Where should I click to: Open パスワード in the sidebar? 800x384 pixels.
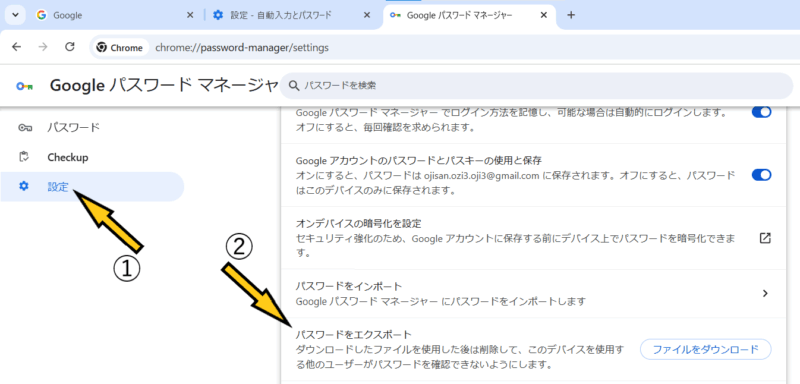pos(92,127)
